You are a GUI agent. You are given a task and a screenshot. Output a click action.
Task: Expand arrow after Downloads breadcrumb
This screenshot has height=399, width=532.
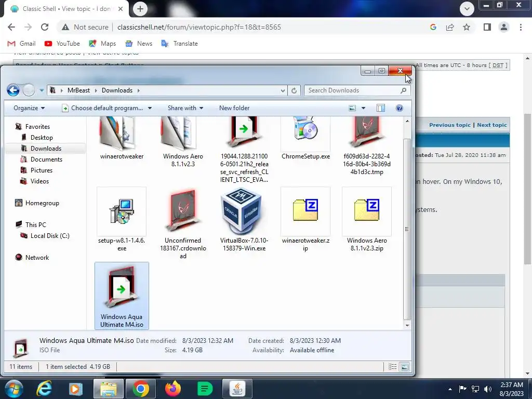click(138, 90)
